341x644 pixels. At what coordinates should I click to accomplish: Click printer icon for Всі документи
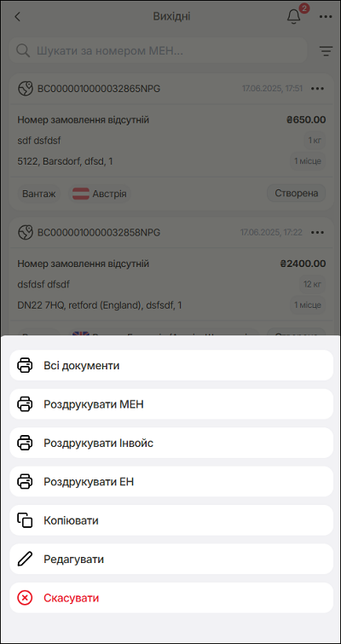coord(25,365)
